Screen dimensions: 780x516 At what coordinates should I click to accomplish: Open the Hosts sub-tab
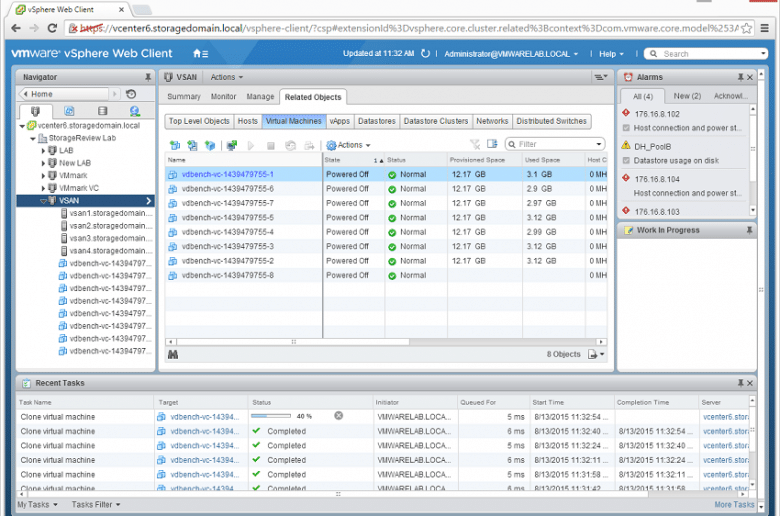point(248,121)
